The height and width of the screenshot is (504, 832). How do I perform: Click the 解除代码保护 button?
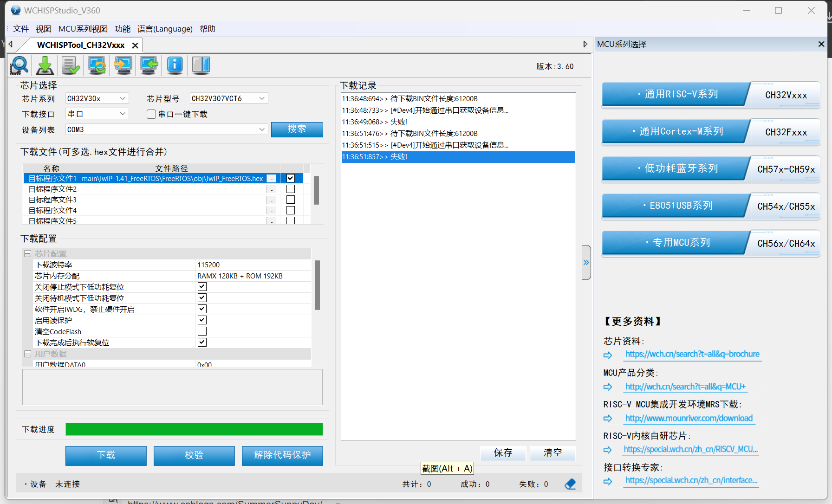coord(282,455)
